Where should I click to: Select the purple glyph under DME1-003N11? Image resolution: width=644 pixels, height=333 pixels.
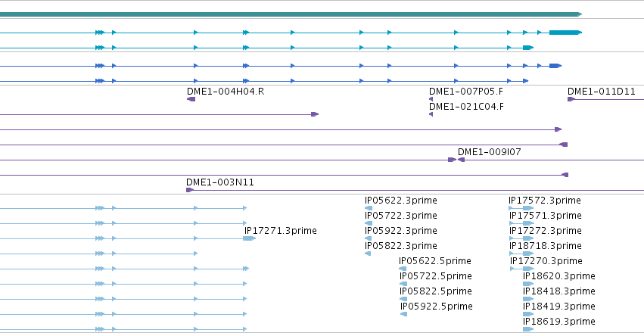pos(190,190)
